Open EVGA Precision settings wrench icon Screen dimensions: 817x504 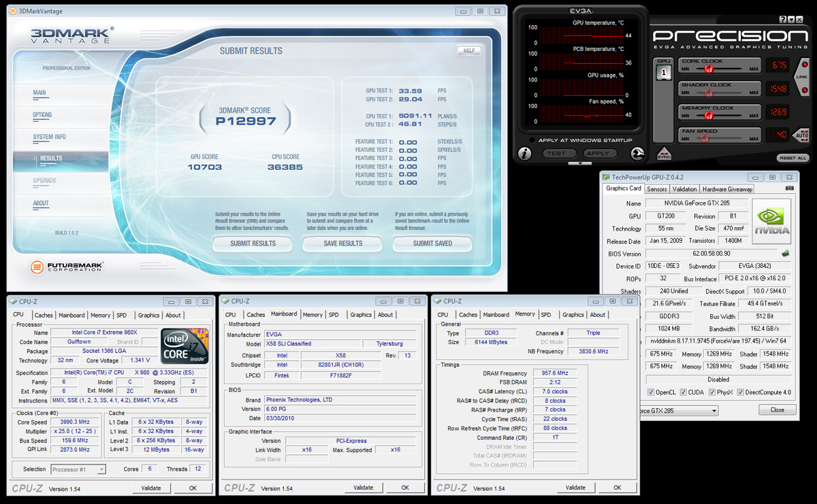639,154
